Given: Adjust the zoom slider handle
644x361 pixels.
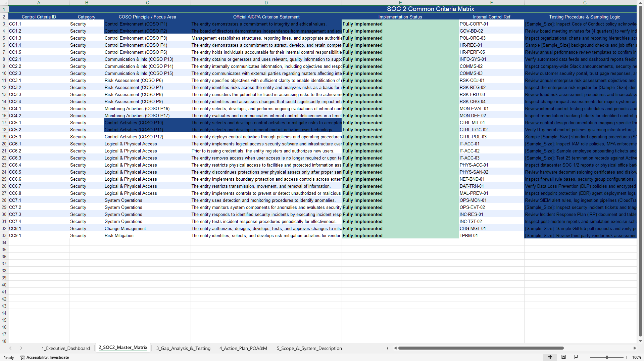Looking at the screenshot, I should click(607, 357).
